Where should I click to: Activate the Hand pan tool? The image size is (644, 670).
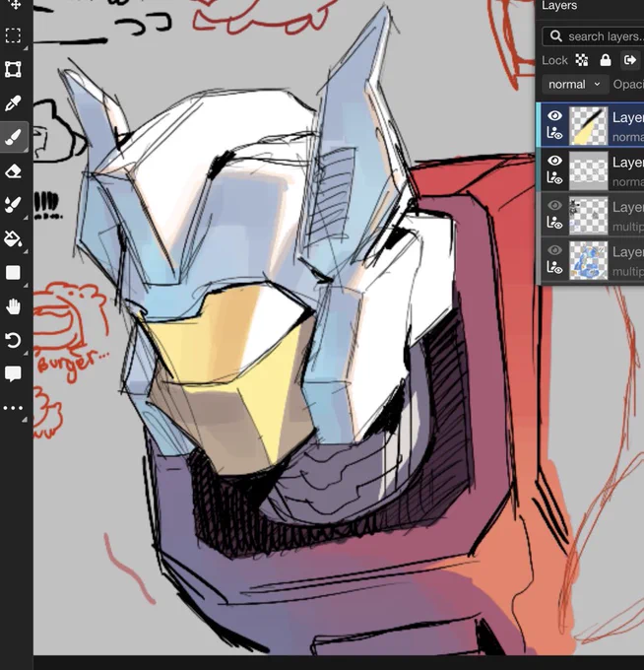(x=13, y=306)
